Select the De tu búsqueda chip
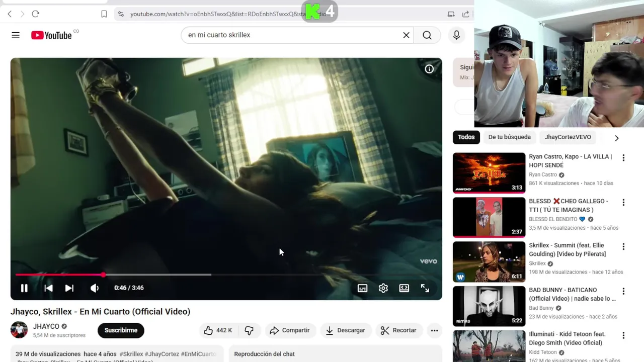This screenshot has width=644, height=362. click(x=509, y=137)
